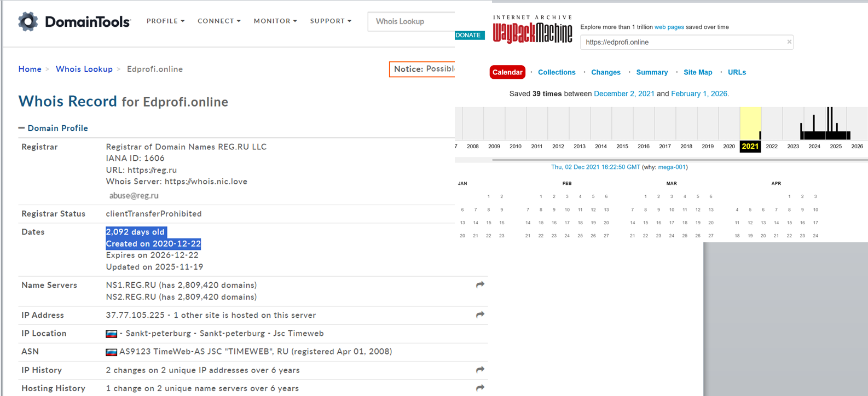Select year 2025 on the Wayback timeline

(836, 146)
